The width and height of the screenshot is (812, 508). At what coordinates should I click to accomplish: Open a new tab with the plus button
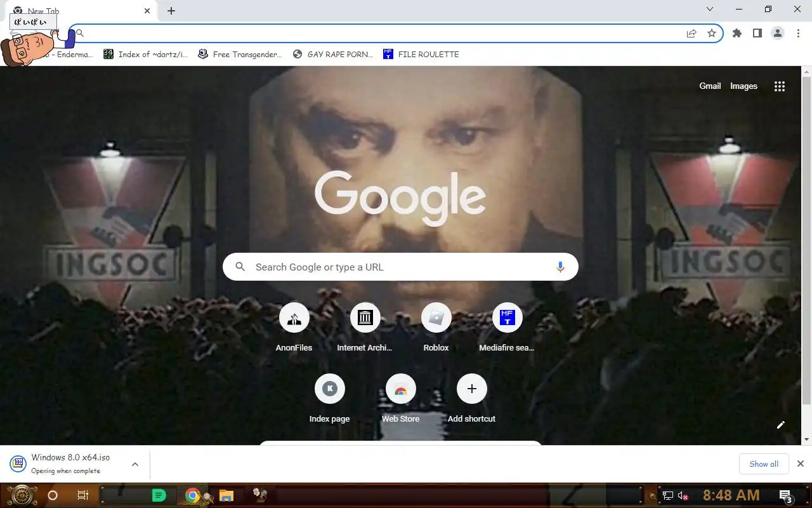[x=171, y=11]
